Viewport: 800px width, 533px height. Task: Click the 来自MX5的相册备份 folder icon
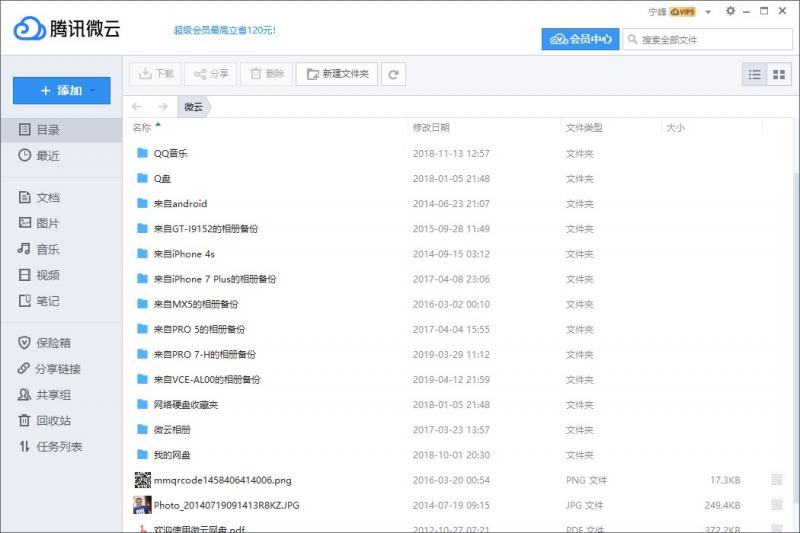[x=142, y=303]
